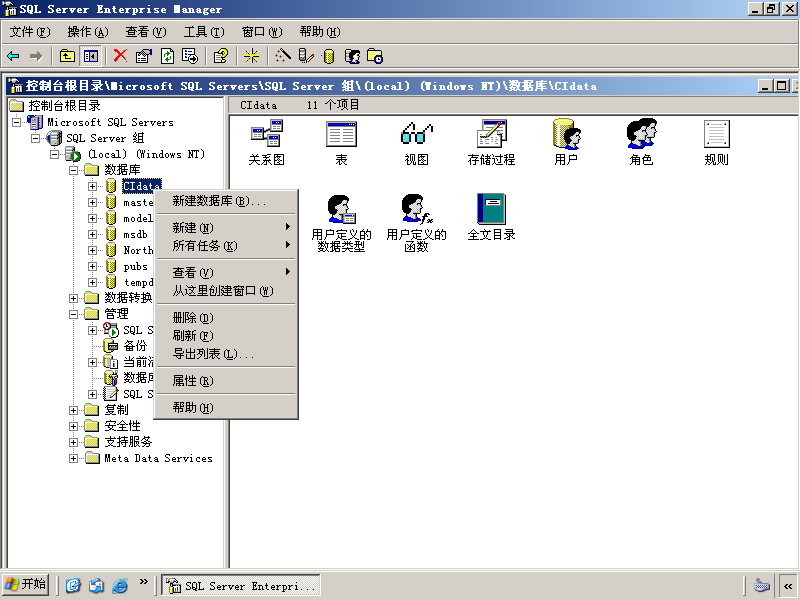Expand the 安全性 folder node
The image size is (800, 600).
(x=73, y=426)
